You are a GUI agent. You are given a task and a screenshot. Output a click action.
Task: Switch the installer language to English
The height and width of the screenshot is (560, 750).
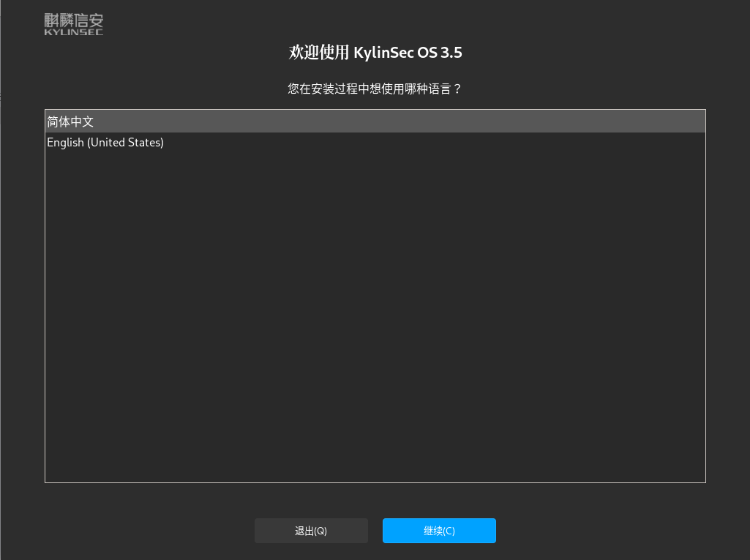(105, 143)
